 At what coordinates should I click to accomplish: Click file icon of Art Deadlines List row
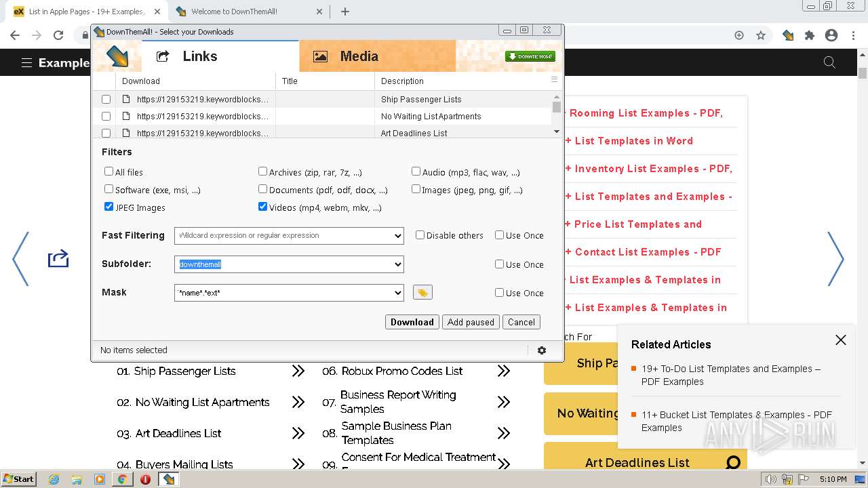click(126, 133)
